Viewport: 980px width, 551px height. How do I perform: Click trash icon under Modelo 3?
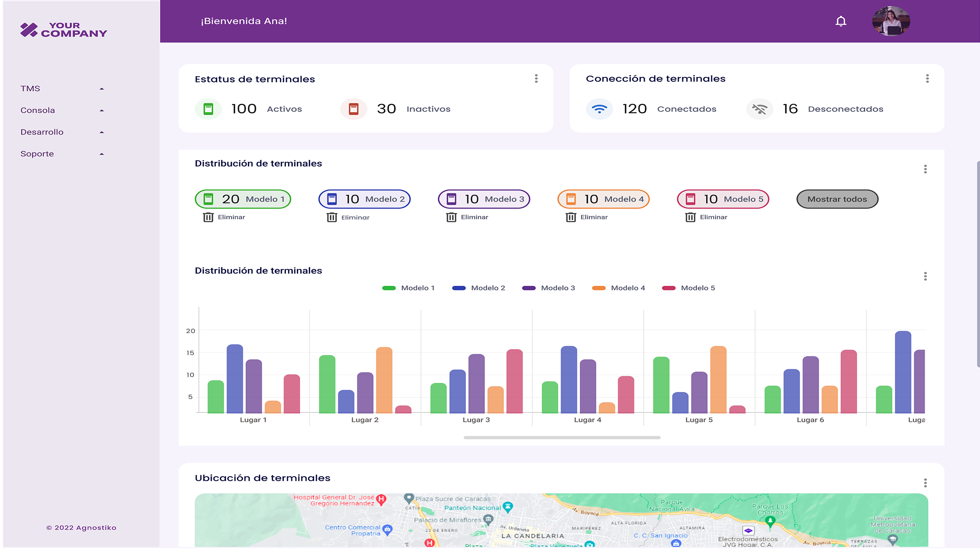pos(451,217)
